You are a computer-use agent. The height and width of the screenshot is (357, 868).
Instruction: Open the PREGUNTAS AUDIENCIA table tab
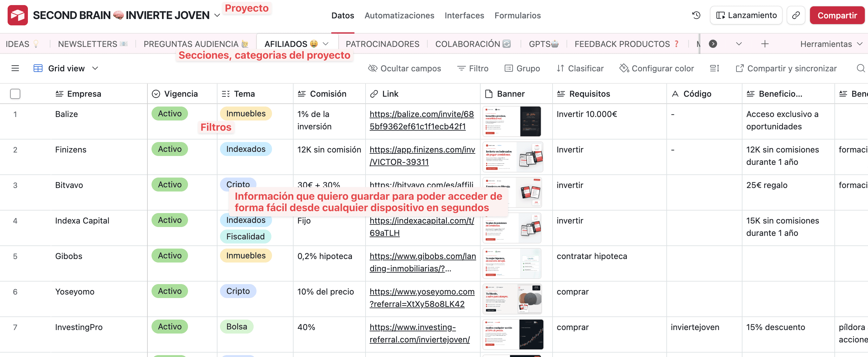coord(196,44)
